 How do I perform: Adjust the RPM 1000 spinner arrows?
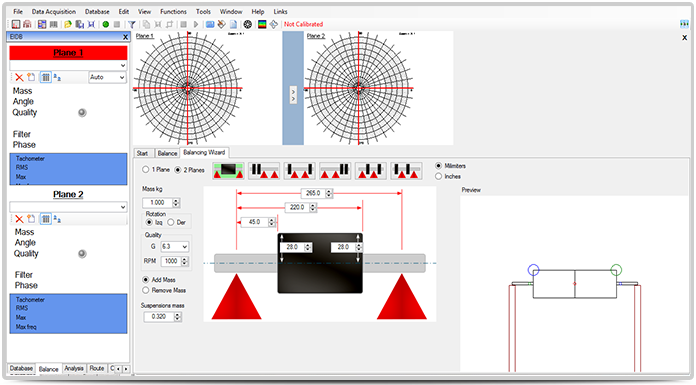point(185,261)
